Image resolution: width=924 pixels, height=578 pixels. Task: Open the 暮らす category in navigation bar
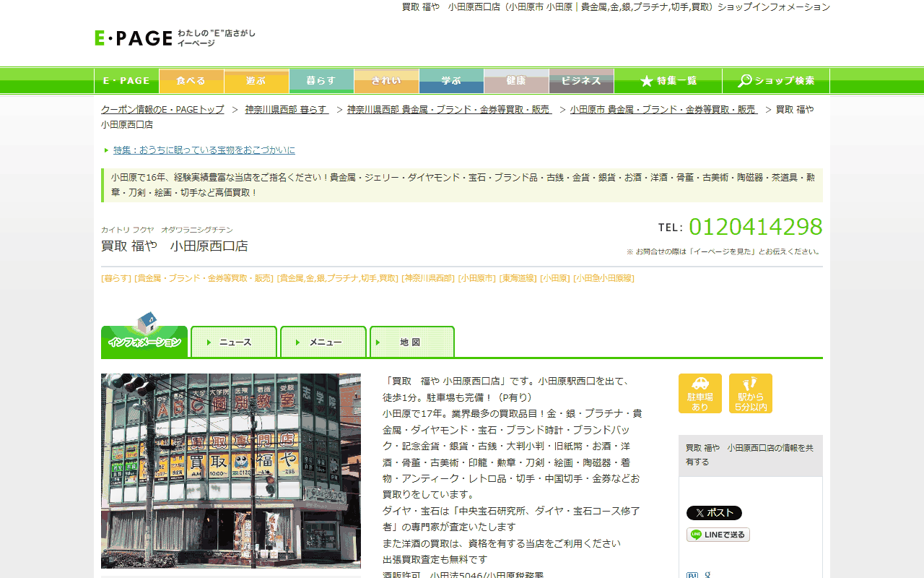click(321, 81)
